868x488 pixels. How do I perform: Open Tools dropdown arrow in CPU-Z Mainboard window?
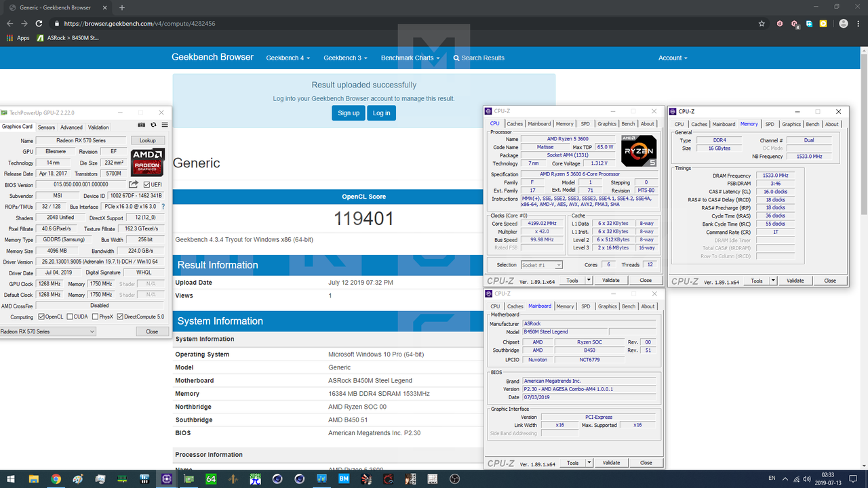pyautogui.click(x=589, y=463)
